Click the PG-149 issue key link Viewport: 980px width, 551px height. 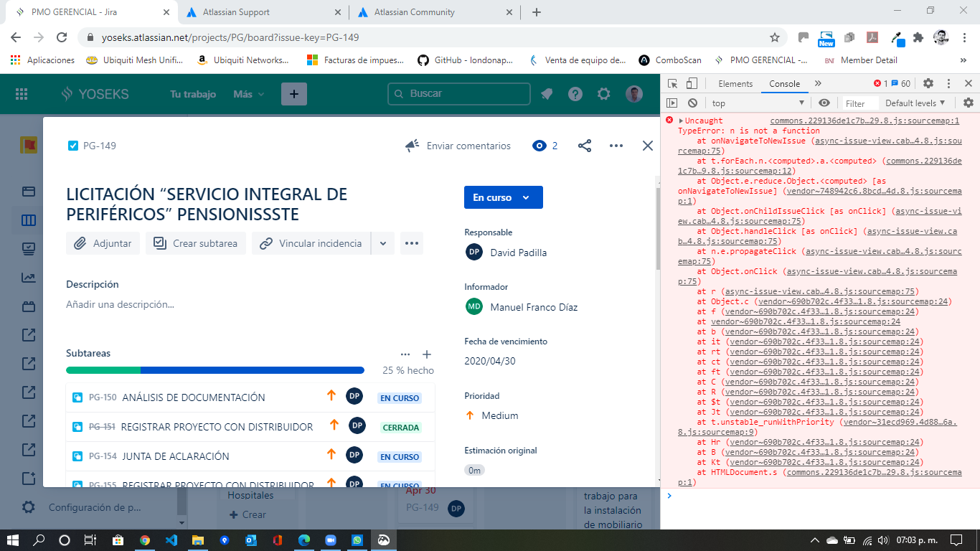pos(100,146)
